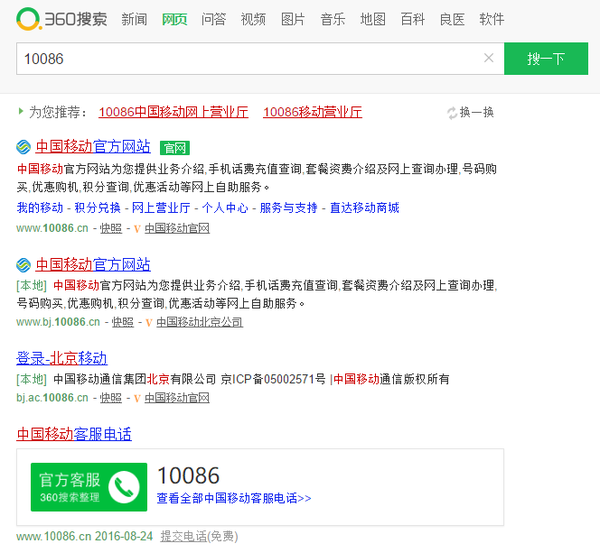The height and width of the screenshot is (553, 600).
Task: Open 快照 for the bj.ac.10086.cn result
Action: (111, 398)
